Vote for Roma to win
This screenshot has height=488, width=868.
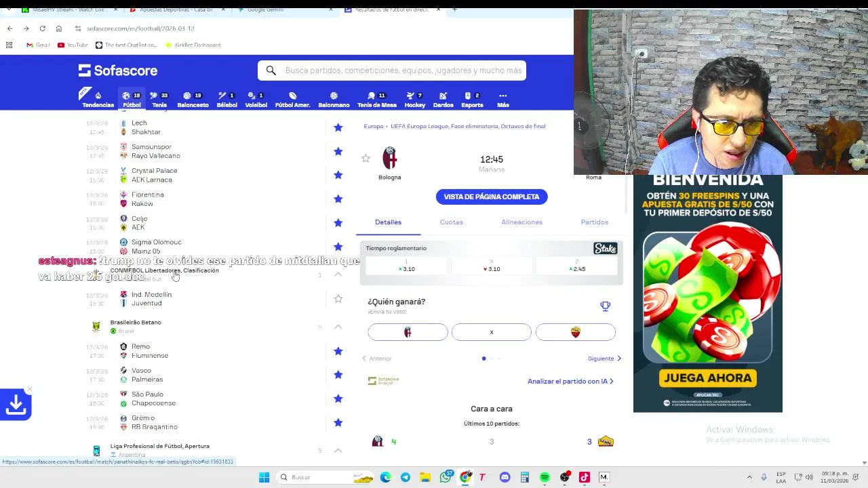(575, 332)
